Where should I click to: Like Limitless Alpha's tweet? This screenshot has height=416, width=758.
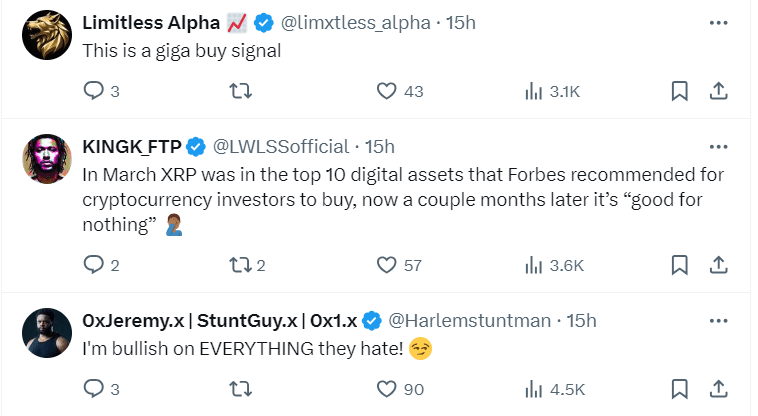(387, 91)
